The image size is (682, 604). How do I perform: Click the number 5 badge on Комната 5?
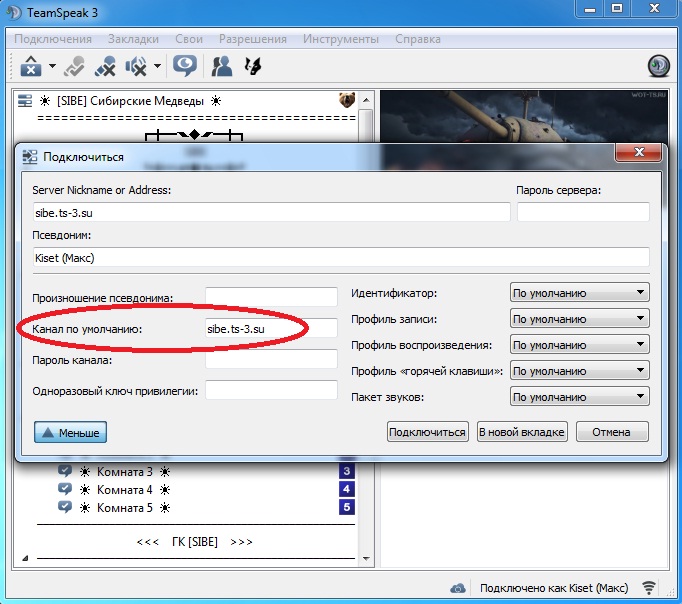(x=347, y=507)
